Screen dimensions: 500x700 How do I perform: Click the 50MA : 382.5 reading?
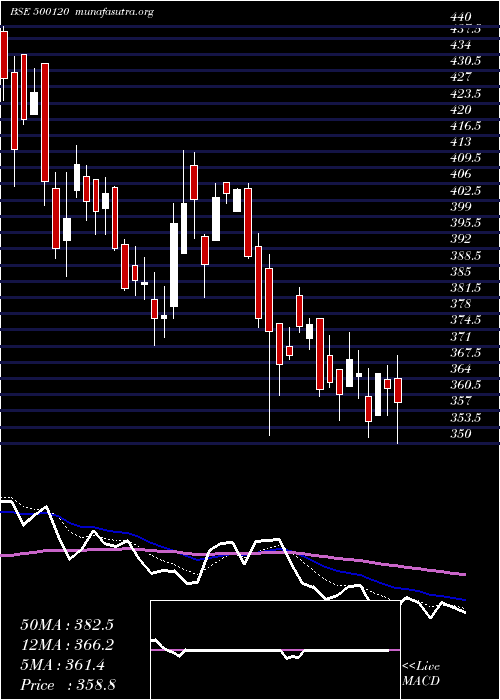pyautogui.click(x=67, y=625)
